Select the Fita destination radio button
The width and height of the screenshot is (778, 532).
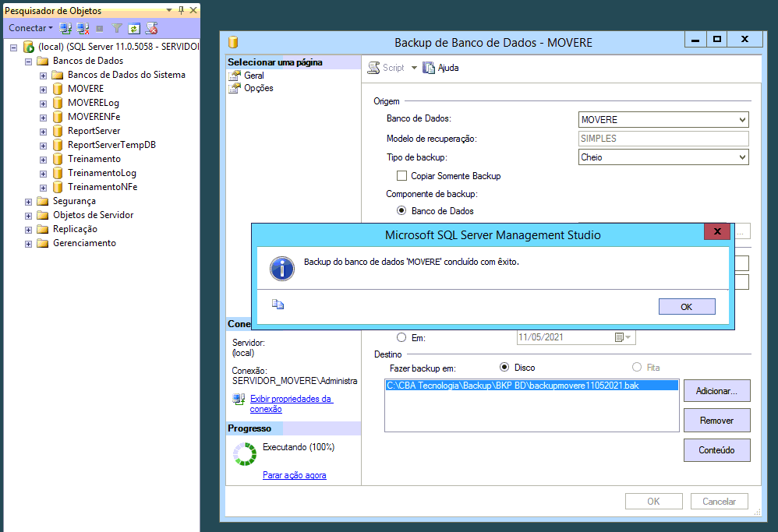coord(637,367)
